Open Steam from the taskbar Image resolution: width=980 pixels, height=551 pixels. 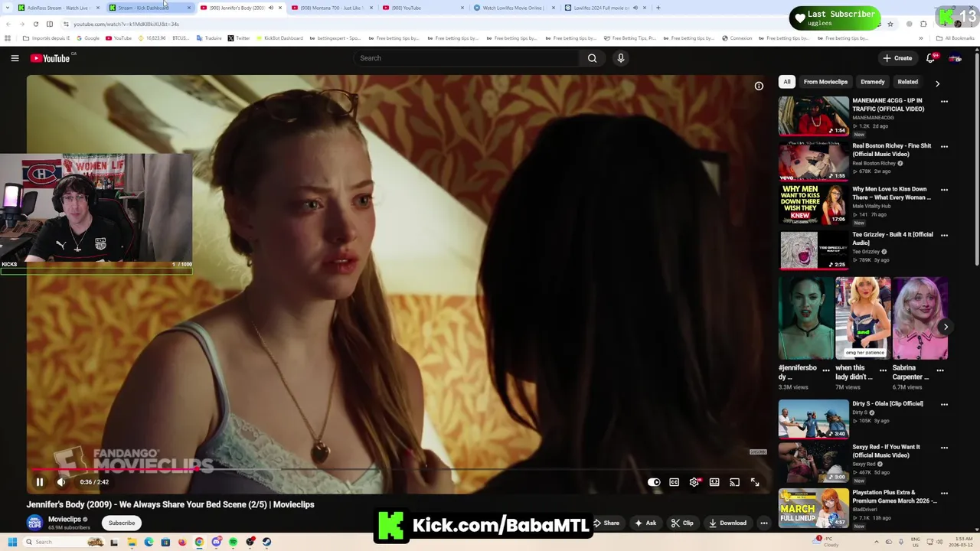point(266,542)
